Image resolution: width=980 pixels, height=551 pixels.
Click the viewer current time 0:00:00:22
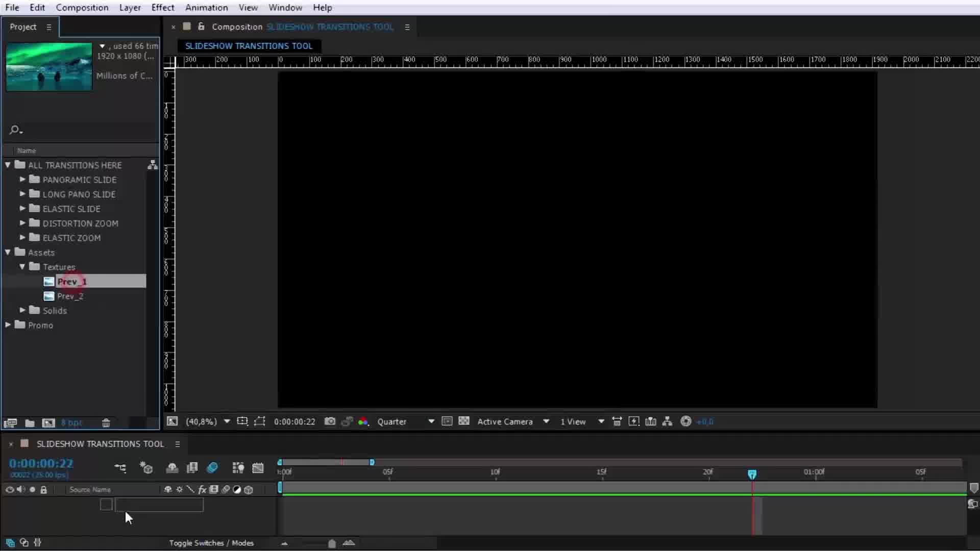coord(295,422)
